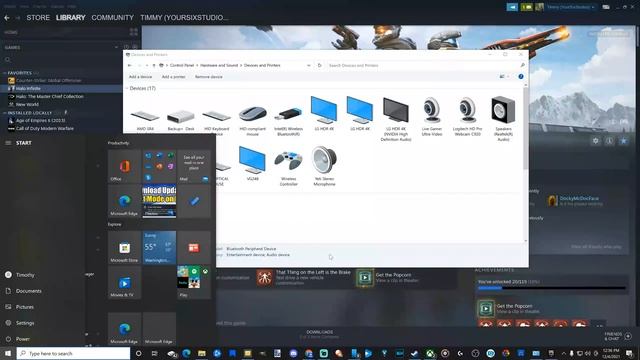Select the VG248 monitor device
Viewport: 640px width, 360px height.
(253, 161)
